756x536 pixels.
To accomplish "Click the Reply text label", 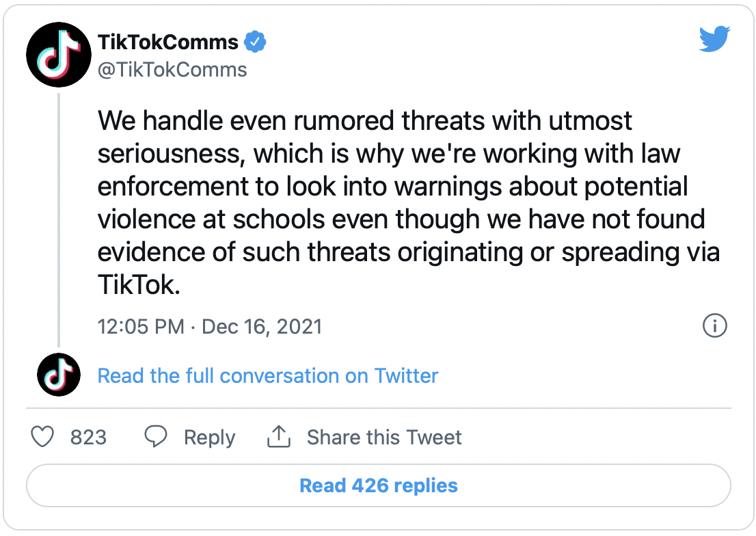I will [x=209, y=438].
